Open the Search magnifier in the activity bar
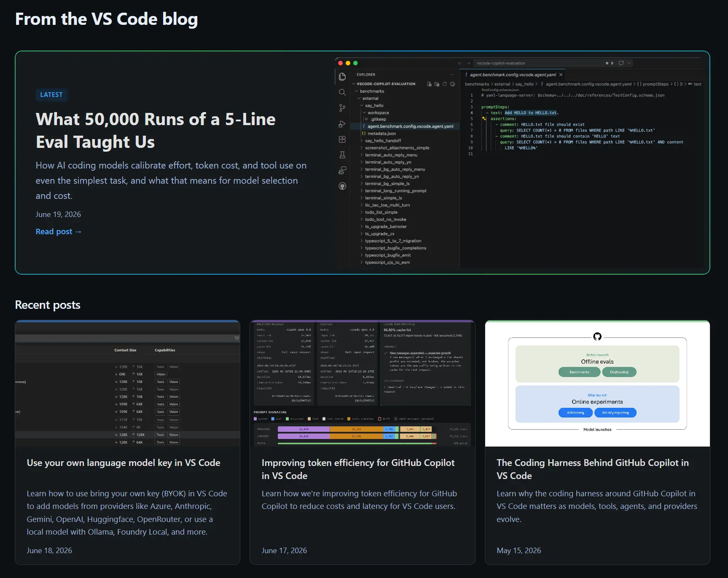Screen dimensions: 728x578 click(342, 92)
